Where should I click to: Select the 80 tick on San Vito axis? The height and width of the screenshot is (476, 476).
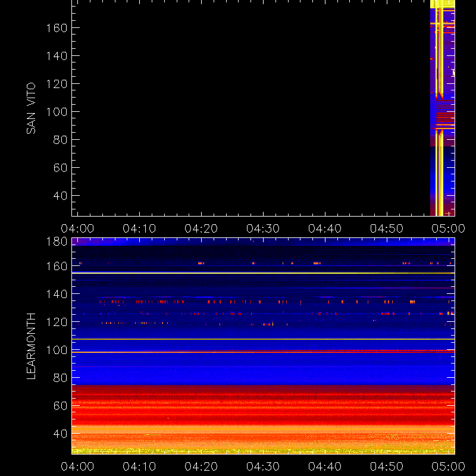(60, 140)
